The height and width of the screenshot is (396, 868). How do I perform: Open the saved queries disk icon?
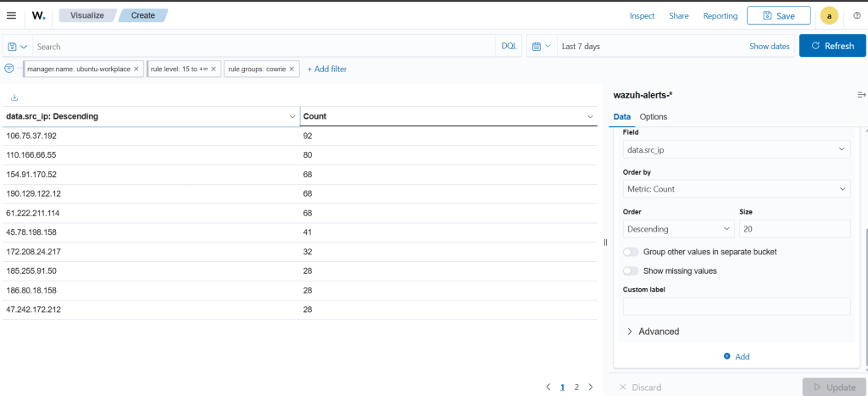coord(17,47)
